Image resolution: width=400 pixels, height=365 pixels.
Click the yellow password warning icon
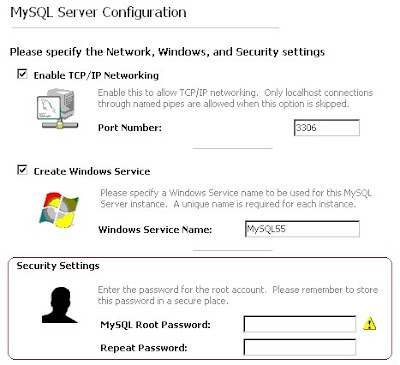click(x=369, y=323)
